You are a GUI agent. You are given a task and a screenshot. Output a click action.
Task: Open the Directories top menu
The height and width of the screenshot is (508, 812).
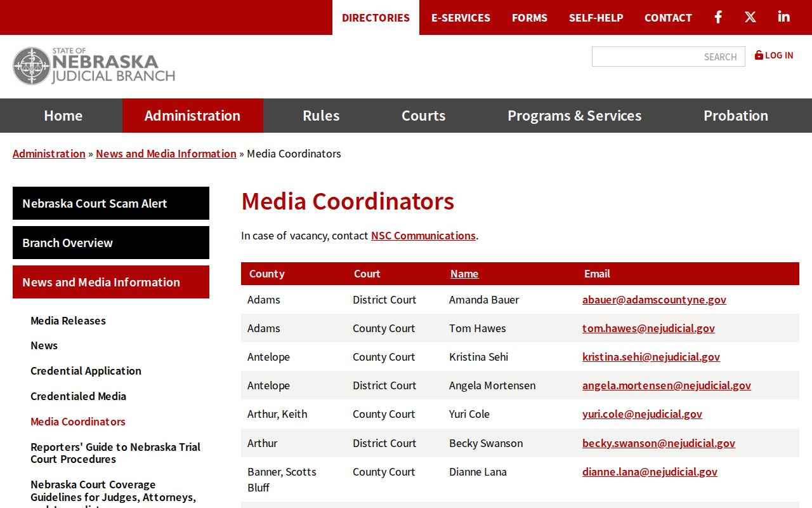pyautogui.click(x=376, y=18)
